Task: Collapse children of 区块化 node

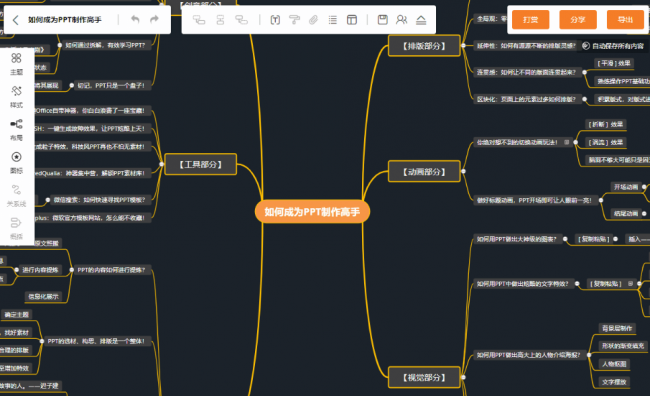Action: 585,99
